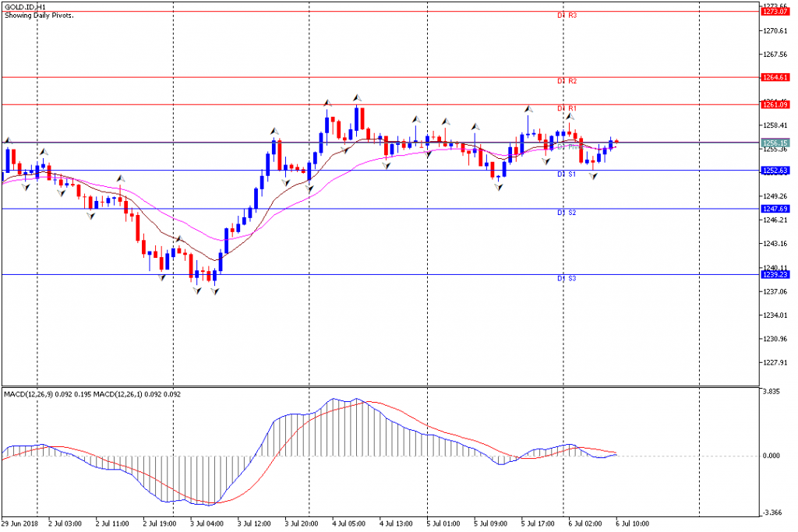Click the D1 S2 pivot label
Viewport: 798px width, 532px height.
(567, 213)
